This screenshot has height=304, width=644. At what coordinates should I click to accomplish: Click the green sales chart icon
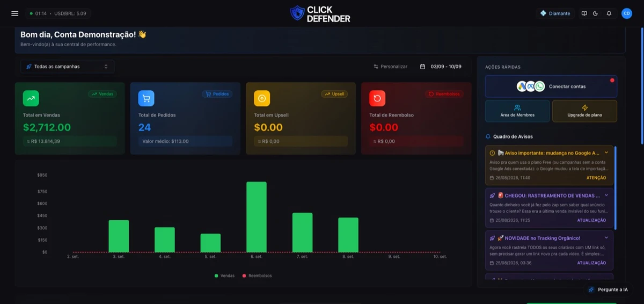pyautogui.click(x=31, y=98)
